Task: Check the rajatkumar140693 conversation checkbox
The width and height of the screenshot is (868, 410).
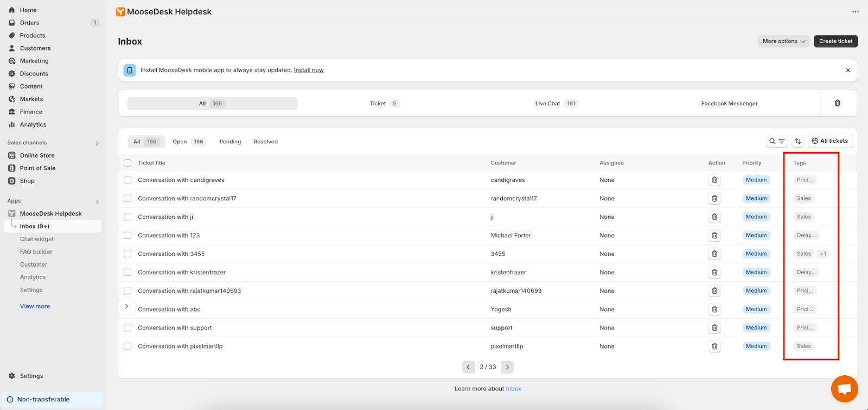Action: [127, 291]
